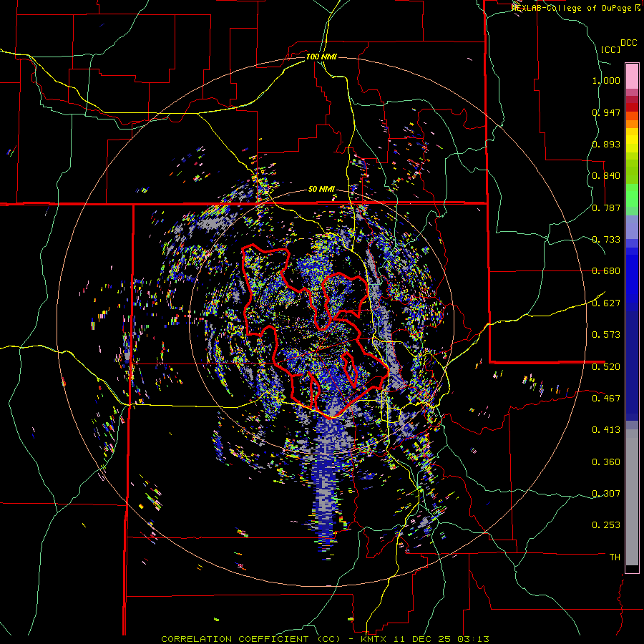This screenshot has width=644, height=644.
Task: Pick the bright green segment of color scale
Action: tap(632, 195)
